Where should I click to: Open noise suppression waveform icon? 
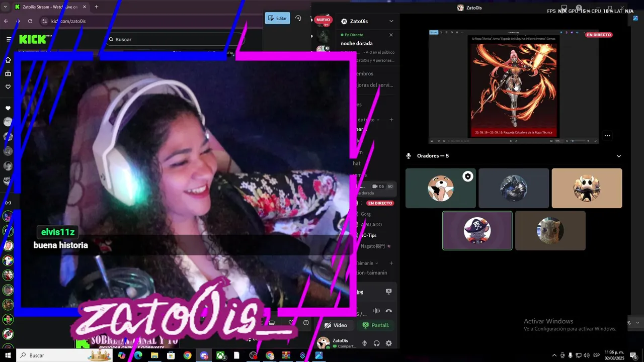tap(376, 311)
